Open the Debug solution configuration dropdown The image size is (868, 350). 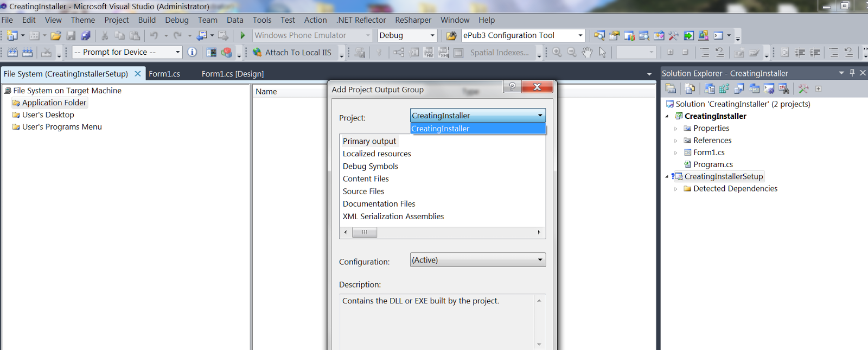point(407,36)
